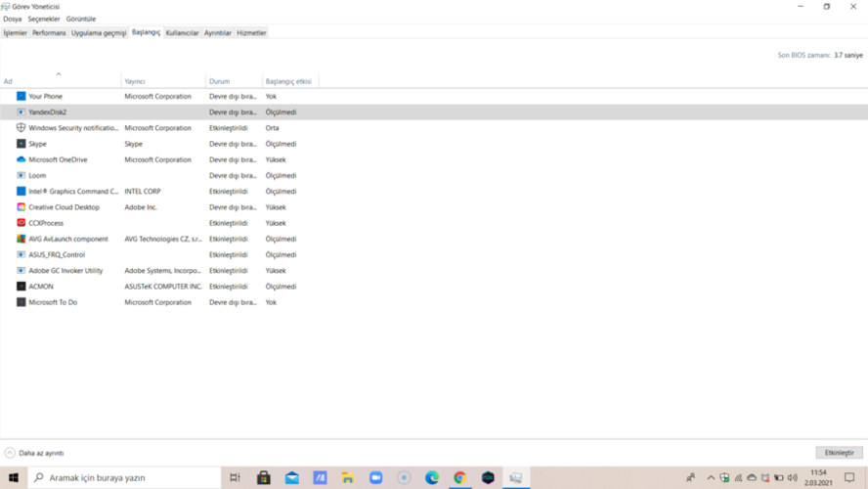Viewport: 868px width, 489px height.
Task: Click the Creative Cloud Desktop icon
Action: (22, 207)
